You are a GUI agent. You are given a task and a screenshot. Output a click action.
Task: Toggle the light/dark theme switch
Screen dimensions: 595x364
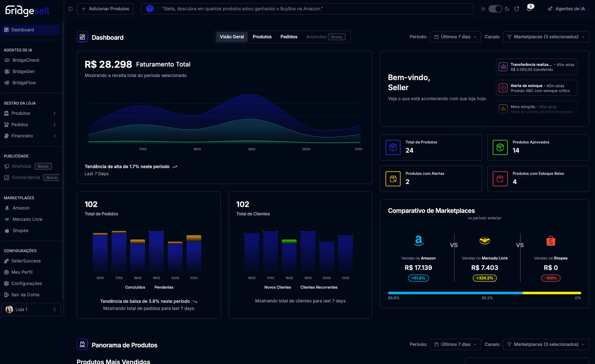click(495, 9)
